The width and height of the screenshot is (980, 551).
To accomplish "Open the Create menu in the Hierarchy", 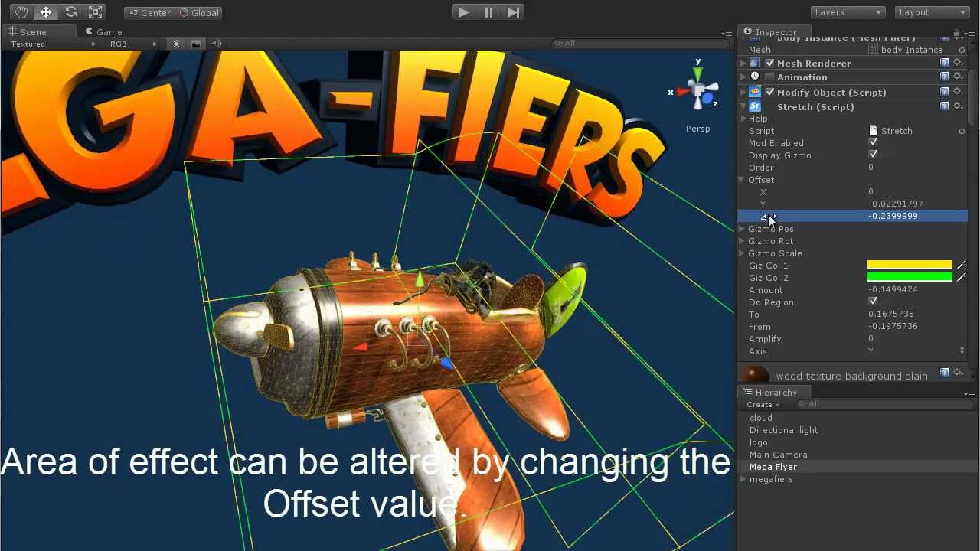I will tap(761, 404).
